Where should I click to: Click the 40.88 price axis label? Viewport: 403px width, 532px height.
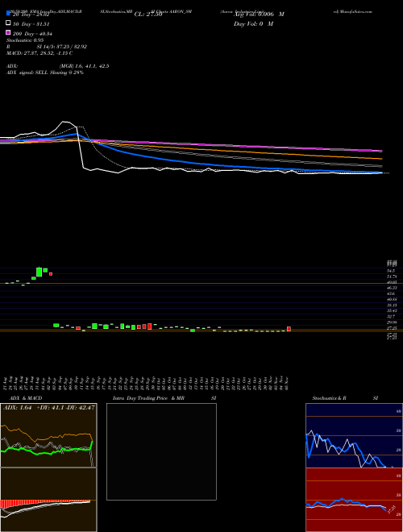392,299
